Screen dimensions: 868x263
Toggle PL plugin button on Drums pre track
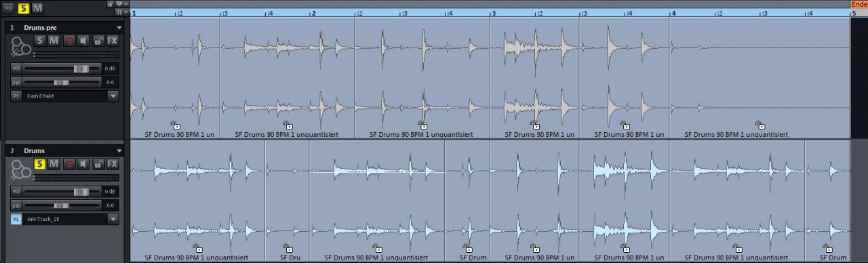pyautogui.click(x=16, y=96)
